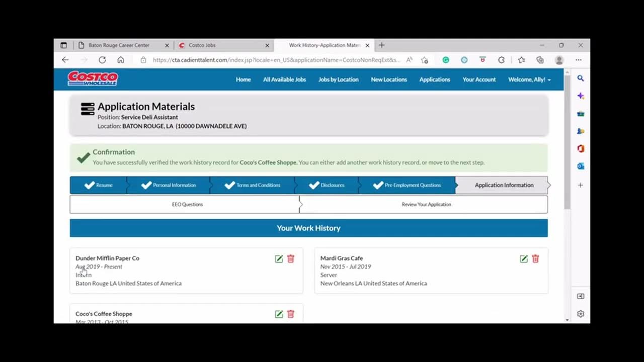
Task: Open the Edge sidebar Discover sparkle icon
Action: click(581, 96)
